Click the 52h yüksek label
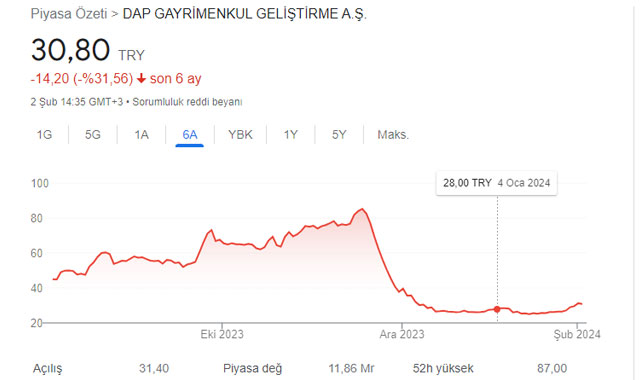Viewport: 641px width, 380px height. pyautogui.click(x=443, y=369)
